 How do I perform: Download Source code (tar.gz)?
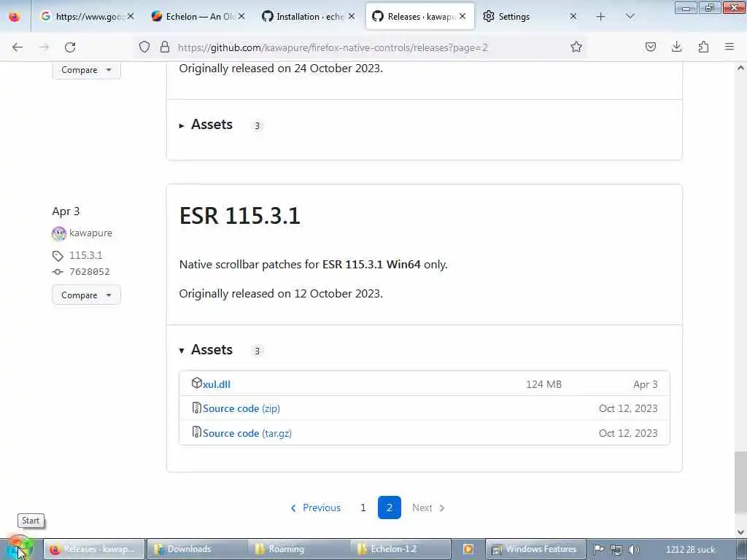247,433
